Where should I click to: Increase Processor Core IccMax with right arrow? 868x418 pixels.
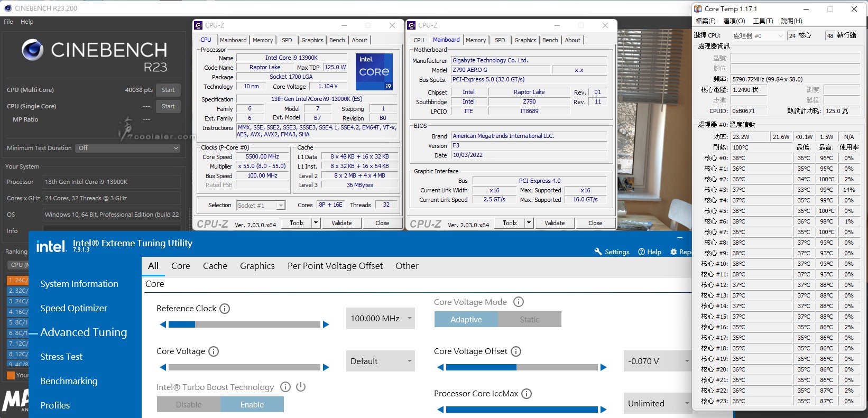pyautogui.click(x=604, y=410)
